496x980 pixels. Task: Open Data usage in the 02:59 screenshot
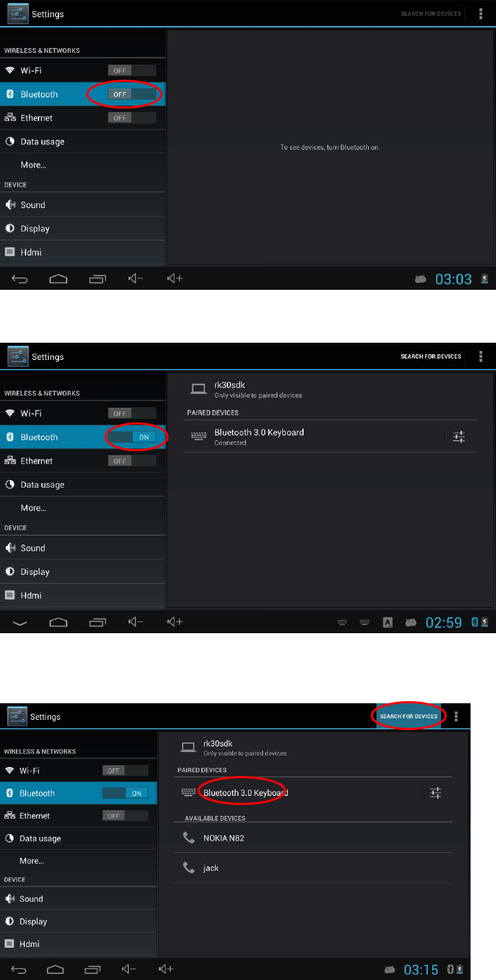point(82,484)
